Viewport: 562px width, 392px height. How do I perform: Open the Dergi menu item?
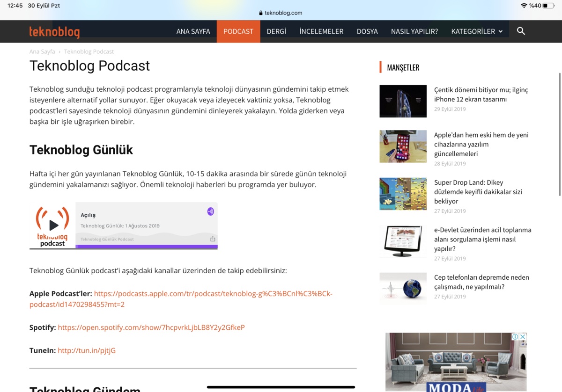(276, 31)
